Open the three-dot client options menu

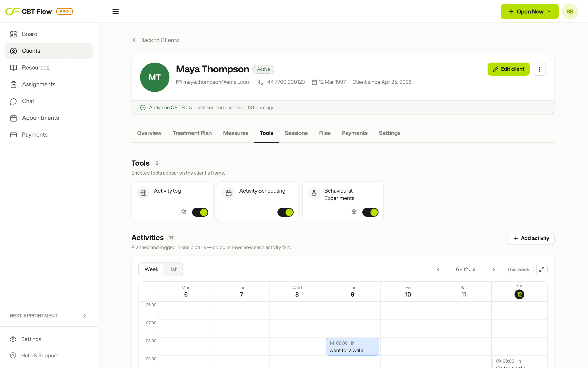pyautogui.click(x=539, y=69)
